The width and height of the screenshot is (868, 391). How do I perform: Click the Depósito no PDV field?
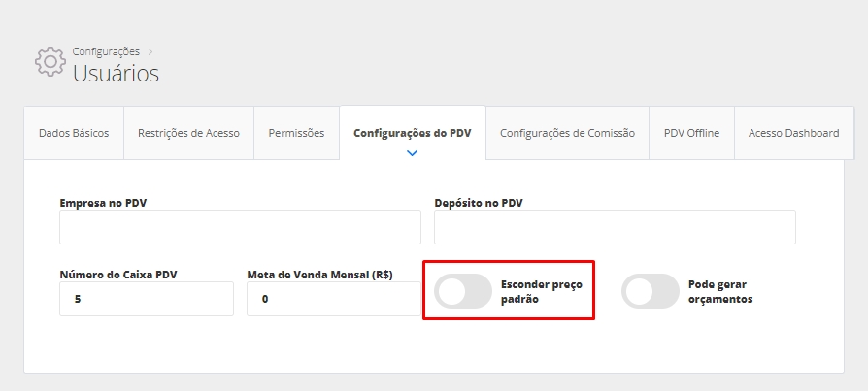(615, 227)
